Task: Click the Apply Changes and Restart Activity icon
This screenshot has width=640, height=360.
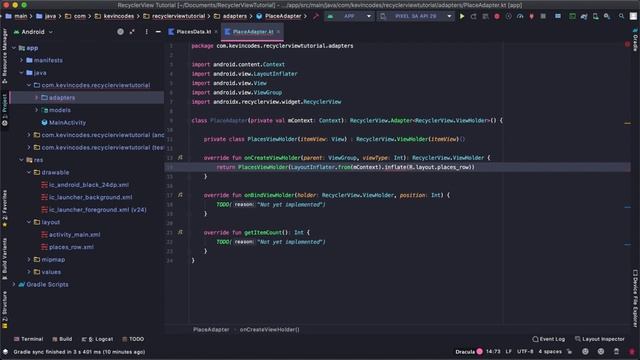Action: (473, 16)
